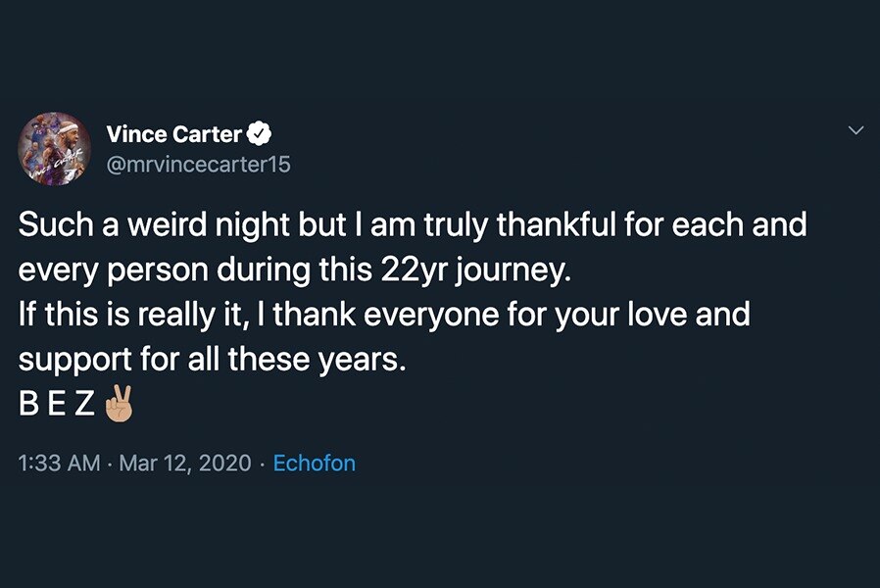Open the @mrvincecarter15 handle link
The height and width of the screenshot is (588, 880).
point(197,165)
